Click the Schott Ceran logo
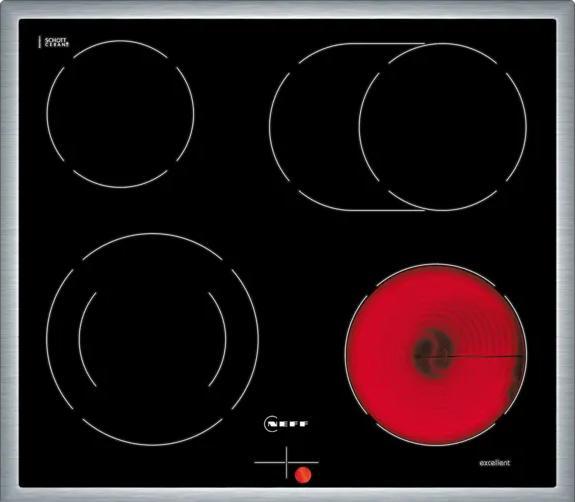 pos(54,42)
